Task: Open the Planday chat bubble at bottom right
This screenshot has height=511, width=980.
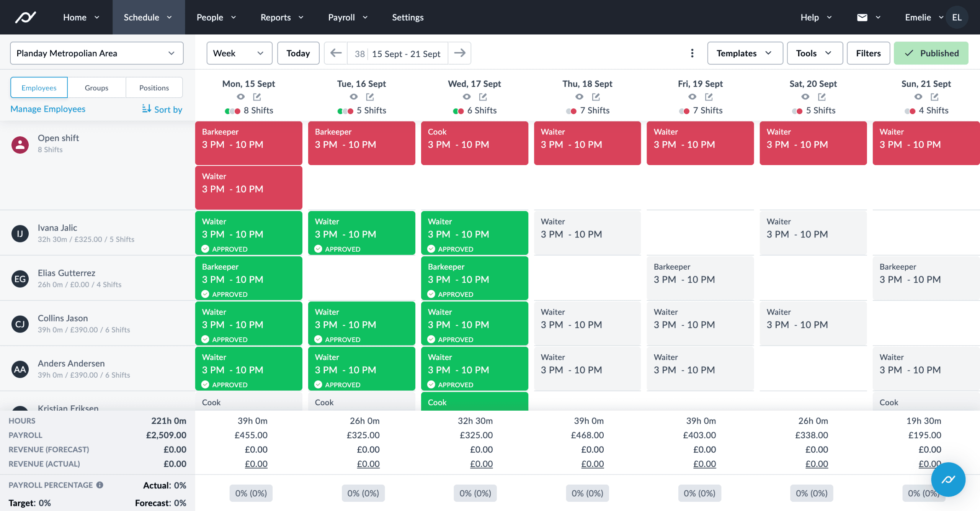Action: 948,480
